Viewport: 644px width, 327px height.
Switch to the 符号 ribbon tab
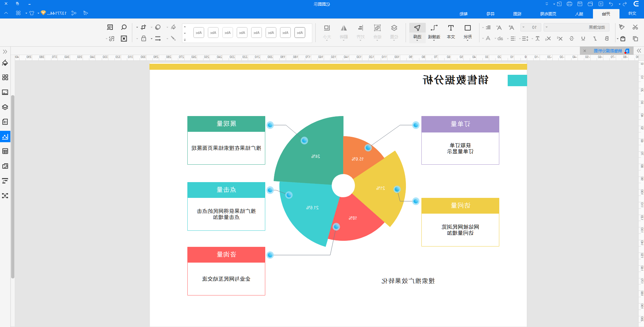(491, 14)
